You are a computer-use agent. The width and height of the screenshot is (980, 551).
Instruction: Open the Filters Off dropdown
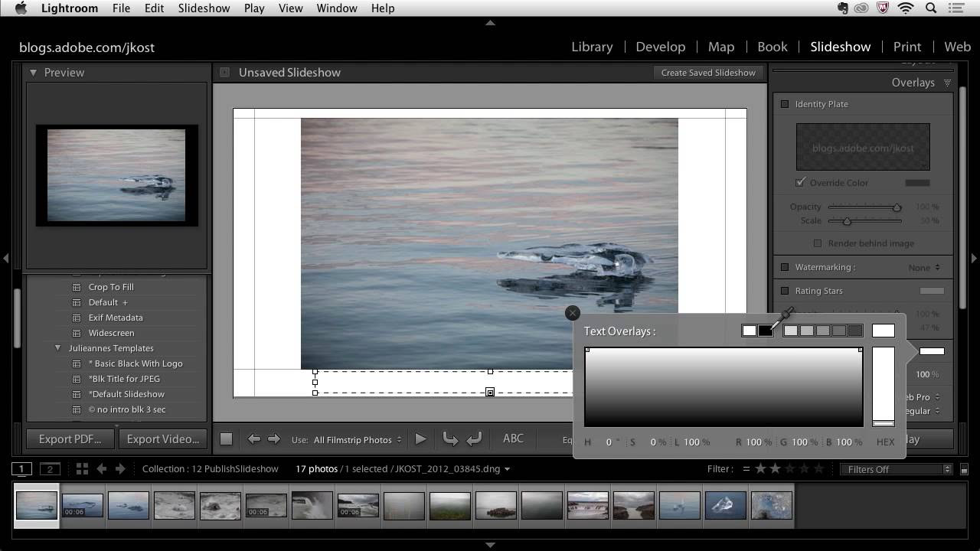tap(897, 469)
